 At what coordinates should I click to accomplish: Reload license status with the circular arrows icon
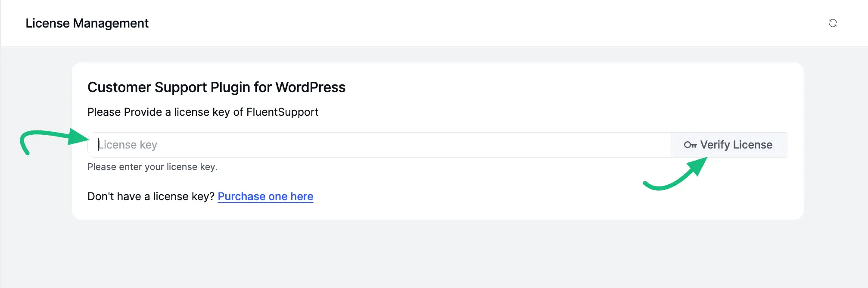(833, 23)
